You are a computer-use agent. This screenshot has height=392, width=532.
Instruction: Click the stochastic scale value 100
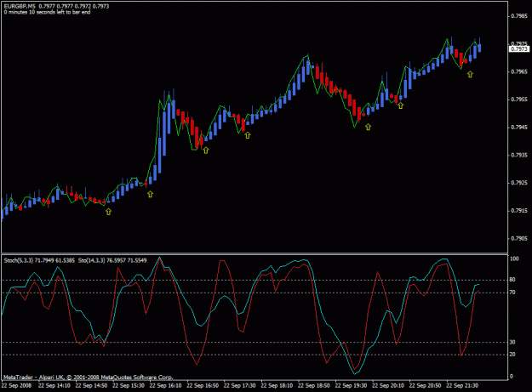tap(514, 258)
